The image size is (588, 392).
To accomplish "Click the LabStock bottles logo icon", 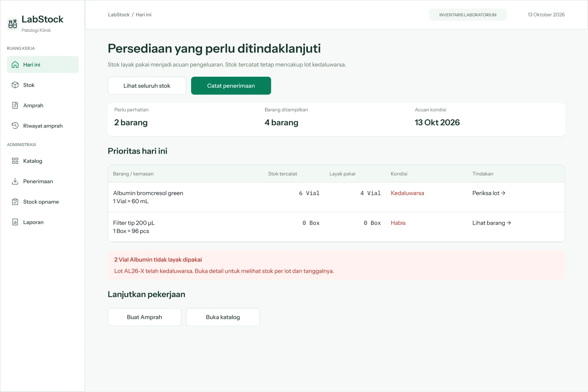I will [13, 24].
